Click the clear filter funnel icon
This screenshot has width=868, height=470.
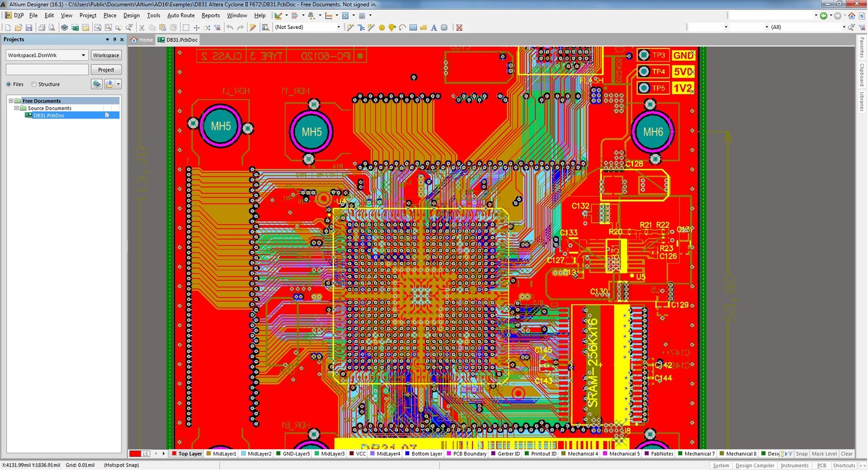pos(218,27)
